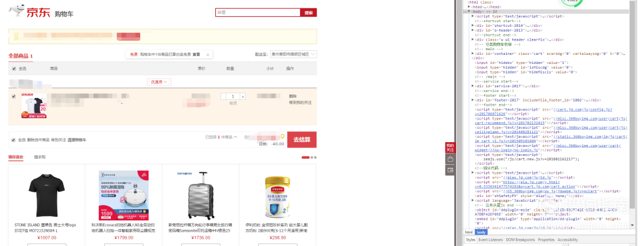The width and height of the screenshot is (644, 246).
Task: Expand the div id container node
Action: coord(473,54)
